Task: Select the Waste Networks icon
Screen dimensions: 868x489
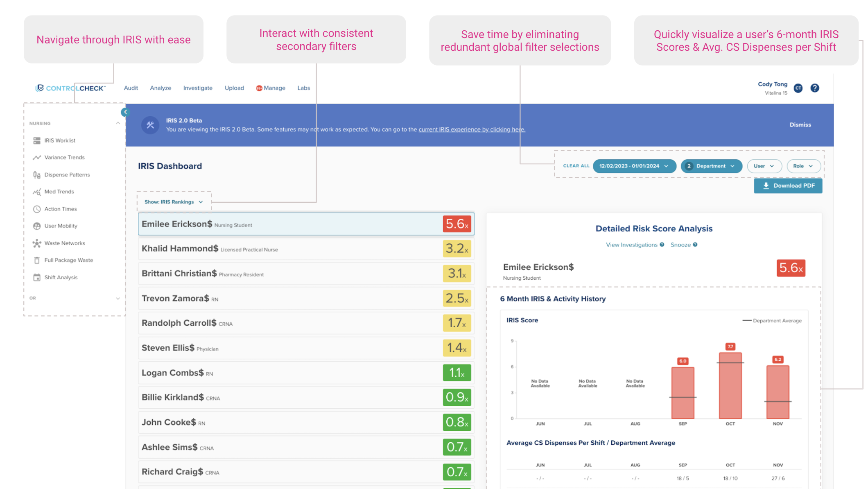Action: coord(37,243)
